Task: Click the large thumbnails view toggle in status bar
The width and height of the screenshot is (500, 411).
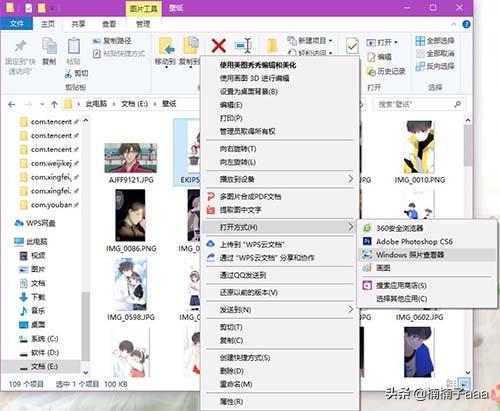Action: coord(464,383)
